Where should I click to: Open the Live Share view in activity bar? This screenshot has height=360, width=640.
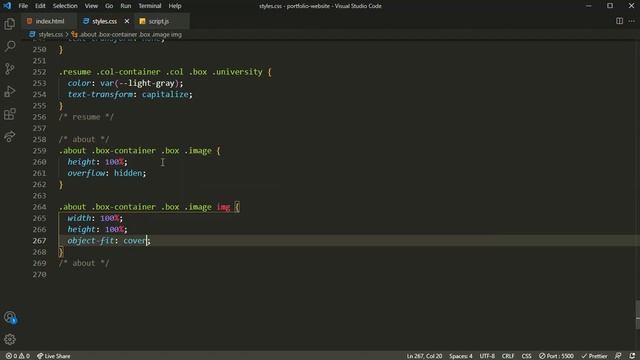coord(10,136)
